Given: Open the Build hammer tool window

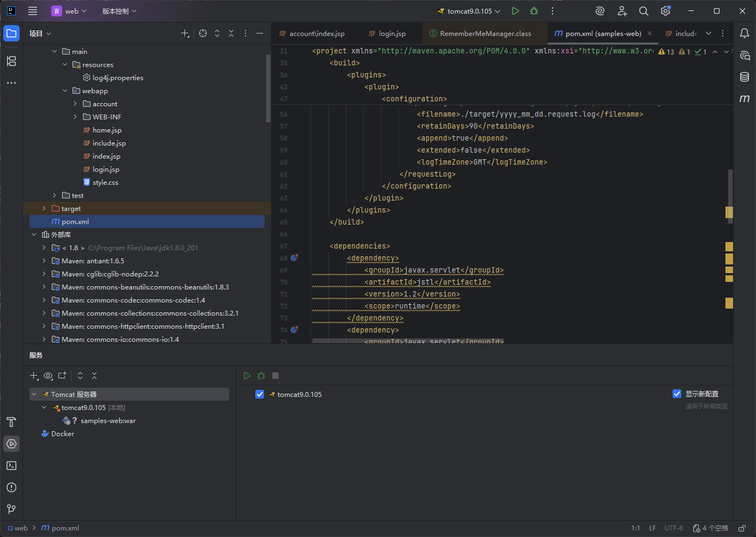Looking at the screenshot, I should pos(11,422).
